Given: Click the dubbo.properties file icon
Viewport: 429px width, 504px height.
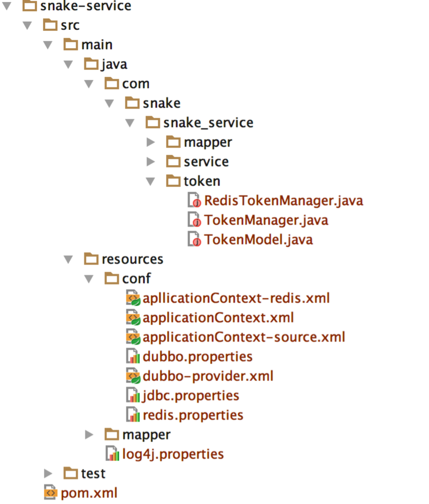Looking at the screenshot, I should point(133,357).
